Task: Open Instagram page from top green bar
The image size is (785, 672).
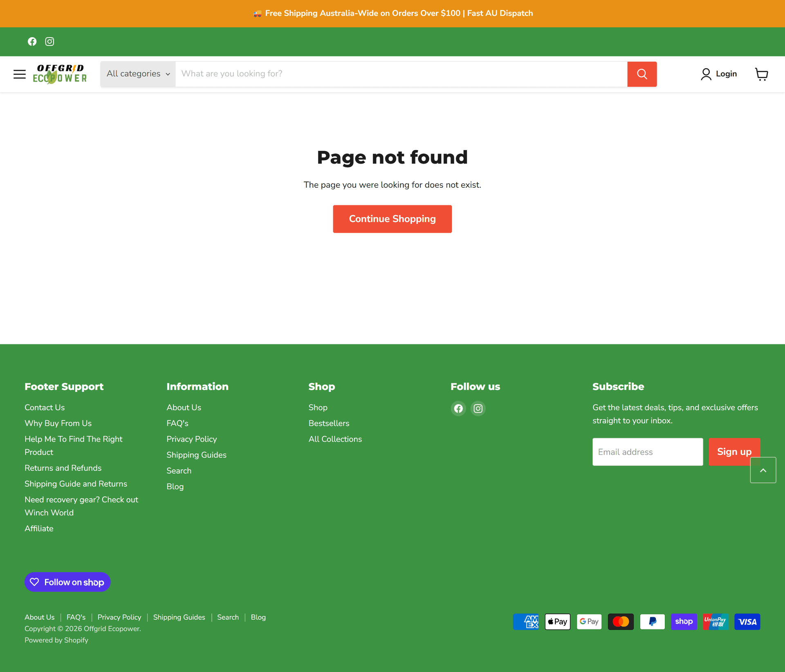Action: tap(49, 42)
